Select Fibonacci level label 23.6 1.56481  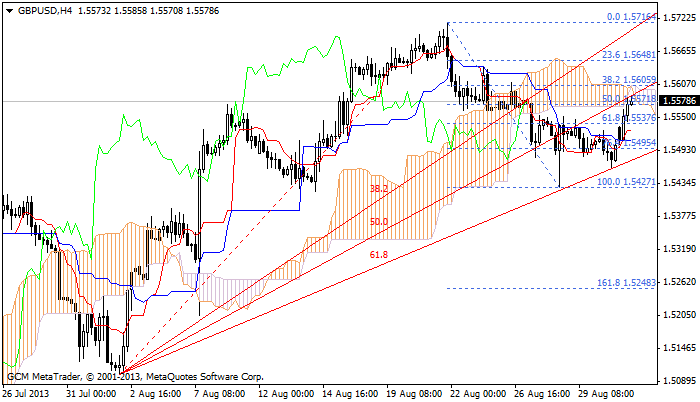coord(629,55)
